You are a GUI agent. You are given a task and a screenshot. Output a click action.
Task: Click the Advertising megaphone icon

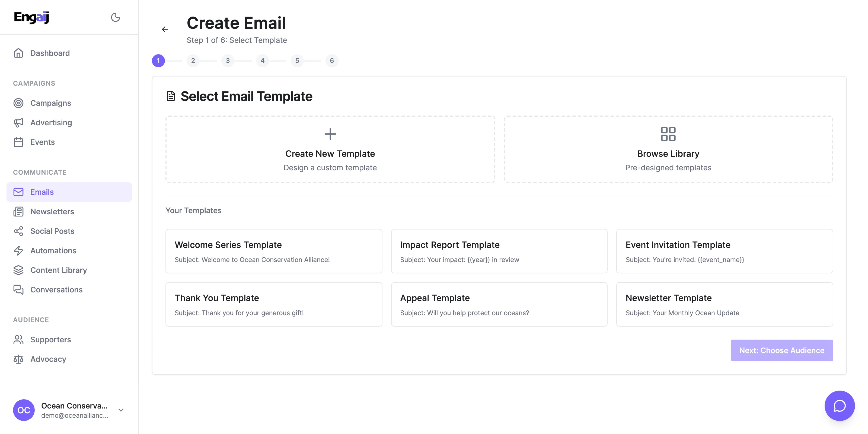tap(18, 123)
